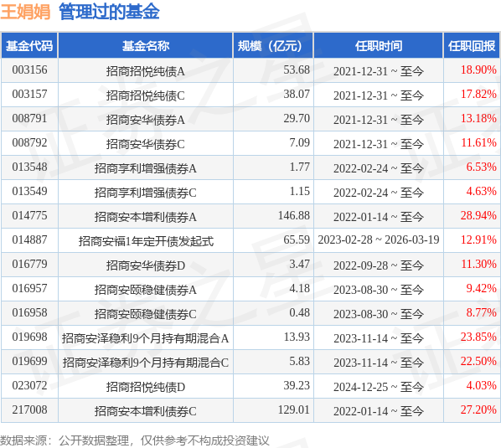Select fund code 003157
Screen dimensions: 501x448
click(29, 94)
